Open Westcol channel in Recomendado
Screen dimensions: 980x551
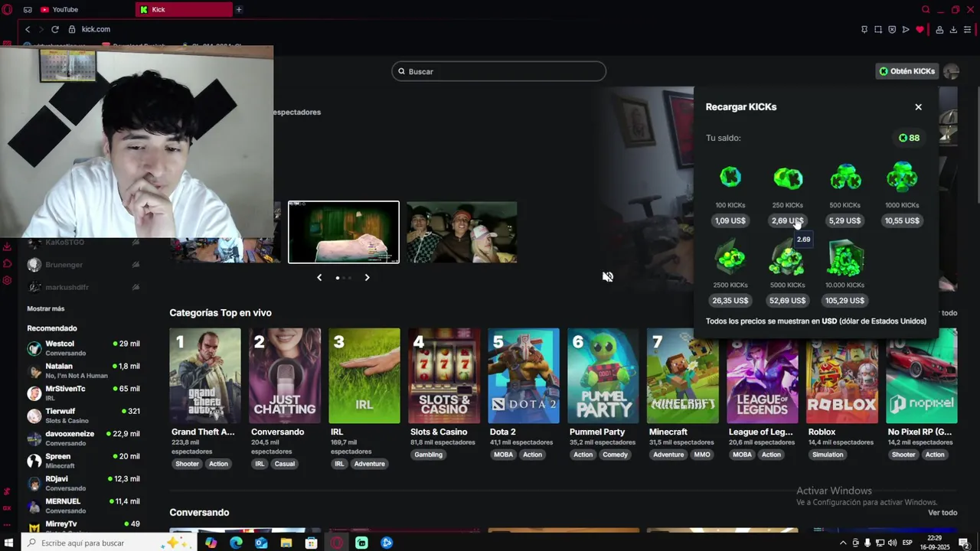pyautogui.click(x=83, y=348)
